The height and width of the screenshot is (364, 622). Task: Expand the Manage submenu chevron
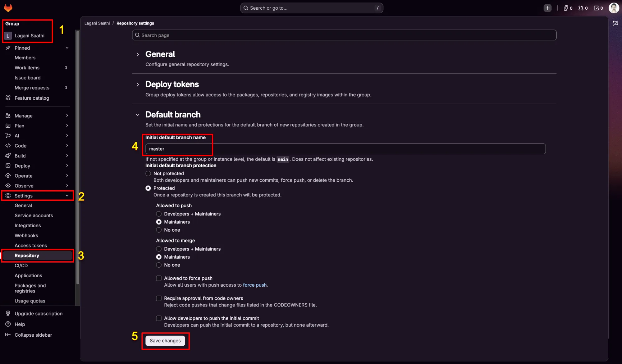(x=67, y=116)
